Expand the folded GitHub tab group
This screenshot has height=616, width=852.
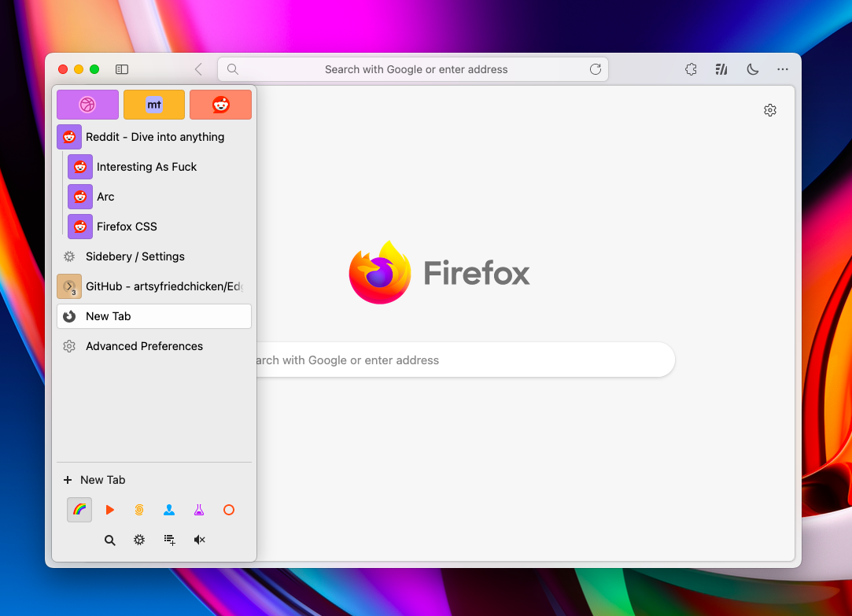pos(69,286)
